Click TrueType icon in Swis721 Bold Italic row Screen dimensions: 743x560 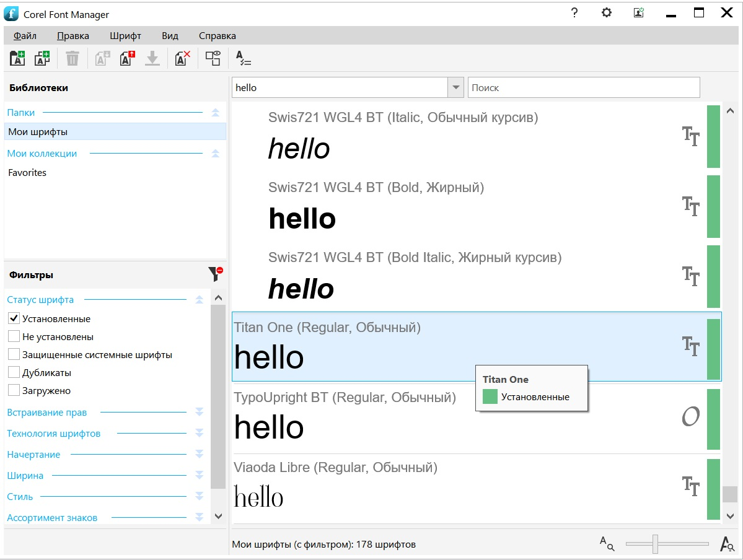pos(690,277)
